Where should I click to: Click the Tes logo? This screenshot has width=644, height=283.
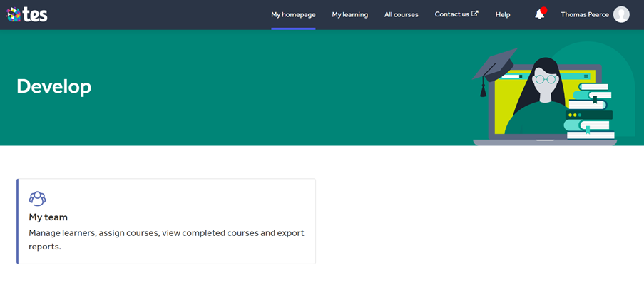coord(27,14)
